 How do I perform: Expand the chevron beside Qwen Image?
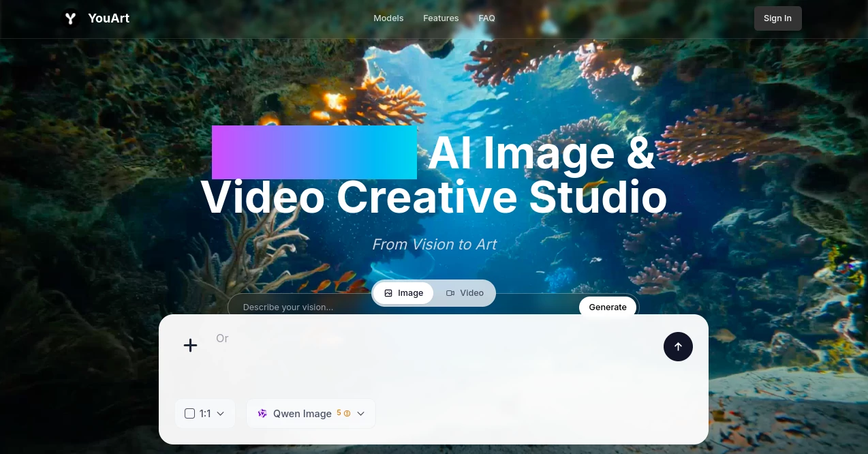[360, 413]
